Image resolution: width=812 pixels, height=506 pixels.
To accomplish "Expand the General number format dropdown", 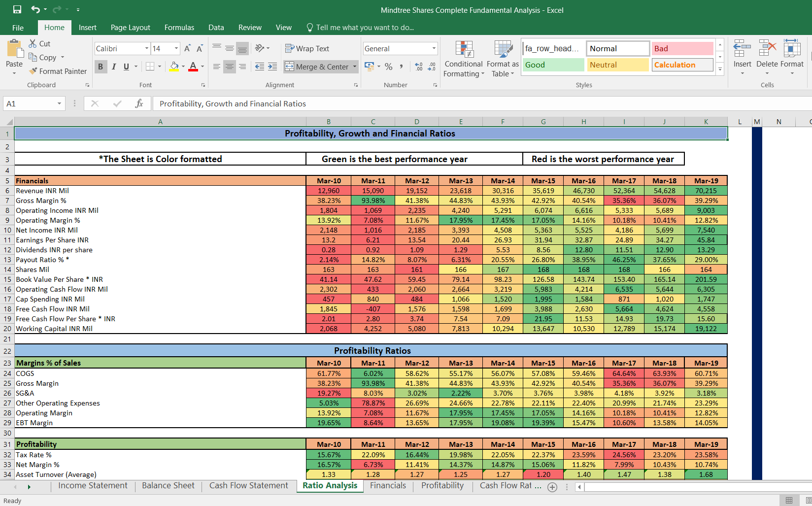I will point(434,48).
